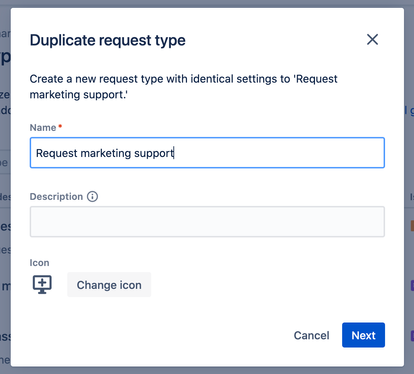This screenshot has width=414, height=374.
Task: Click the purple icon beside the Next button
Action: (412, 335)
